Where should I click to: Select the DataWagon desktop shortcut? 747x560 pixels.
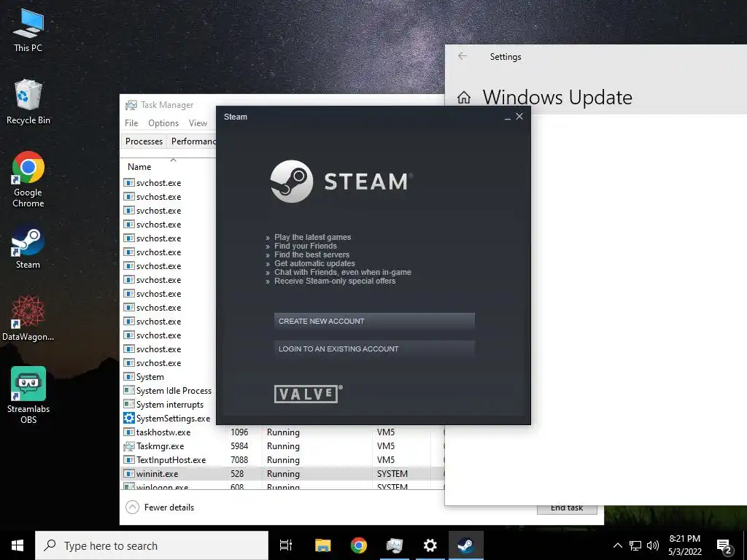click(28, 318)
